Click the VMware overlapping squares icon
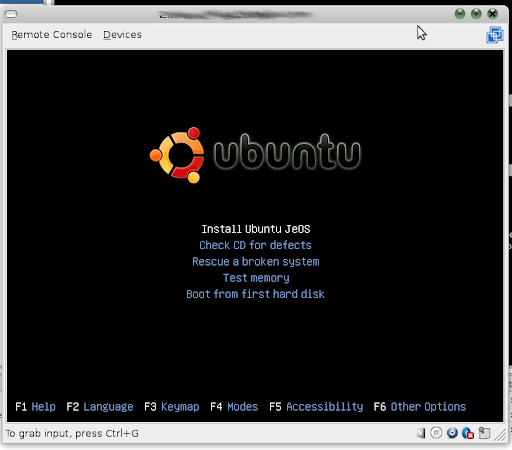The width and height of the screenshot is (512, 450). [495, 35]
